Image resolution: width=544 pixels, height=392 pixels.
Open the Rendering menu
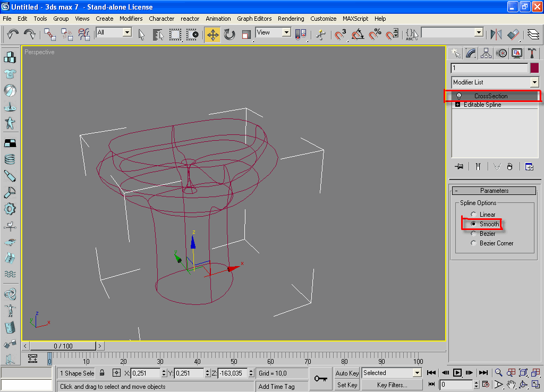point(291,19)
